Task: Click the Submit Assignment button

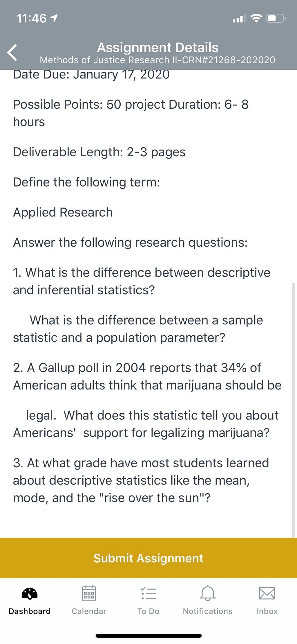Action: tap(148, 558)
